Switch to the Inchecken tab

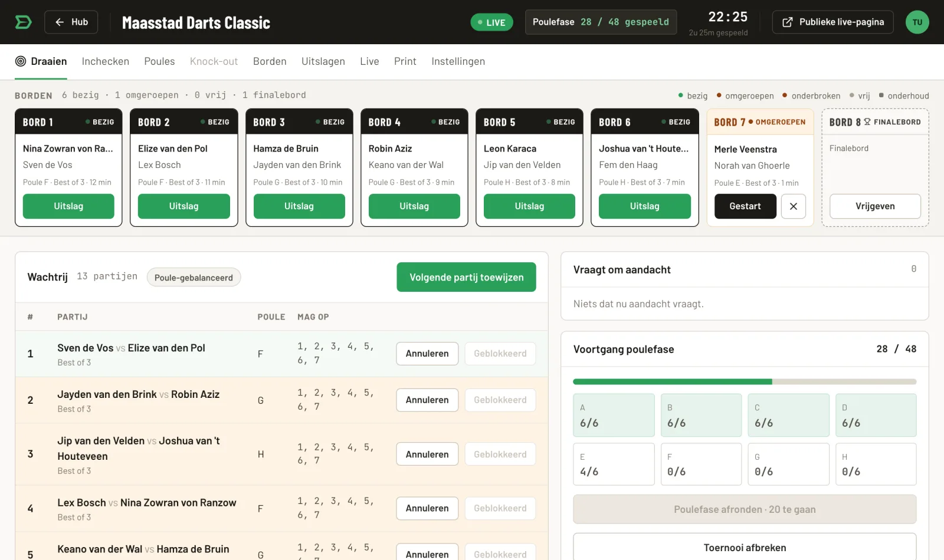pos(106,61)
